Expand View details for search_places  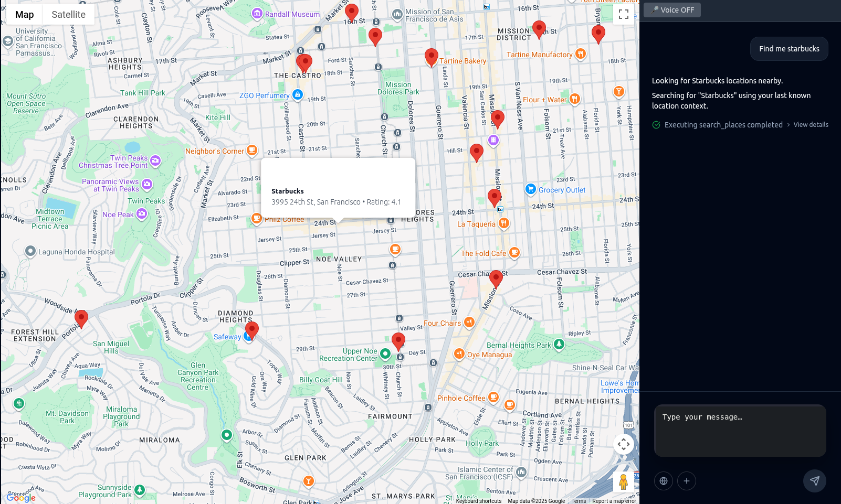point(811,124)
